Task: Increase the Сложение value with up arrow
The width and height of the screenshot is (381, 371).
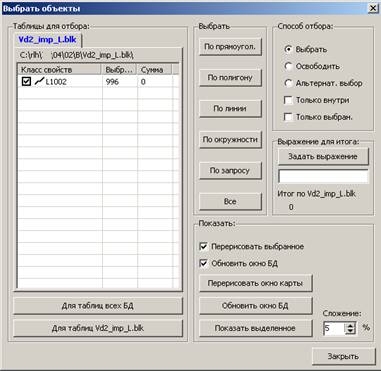Action: [350, 326]
